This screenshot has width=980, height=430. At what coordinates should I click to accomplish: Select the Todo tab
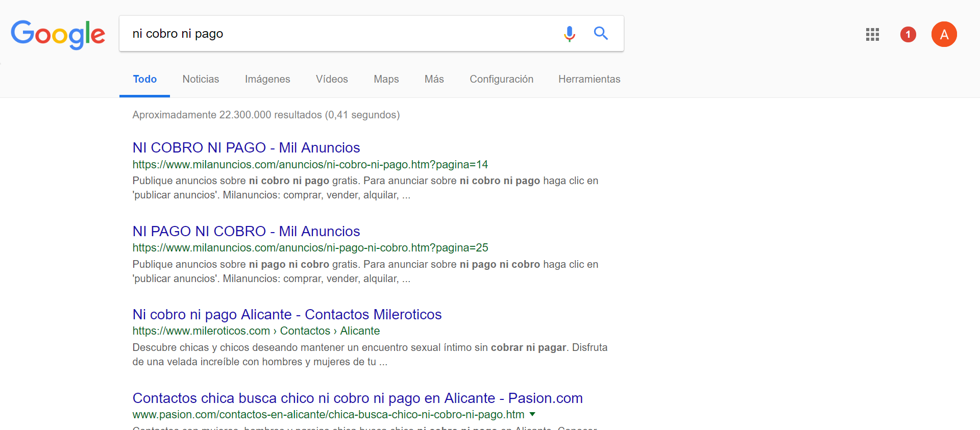pos(144,79)
